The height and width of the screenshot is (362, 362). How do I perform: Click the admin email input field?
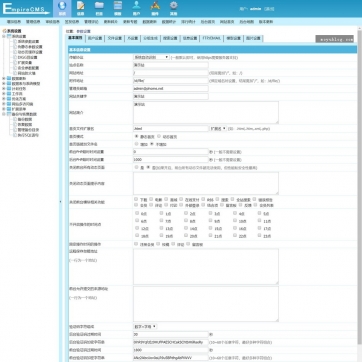tap(171, 89)
